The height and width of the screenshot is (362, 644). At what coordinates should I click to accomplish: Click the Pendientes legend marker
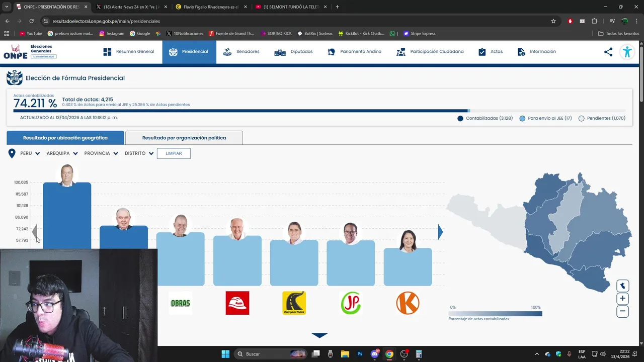coord(582,119)
